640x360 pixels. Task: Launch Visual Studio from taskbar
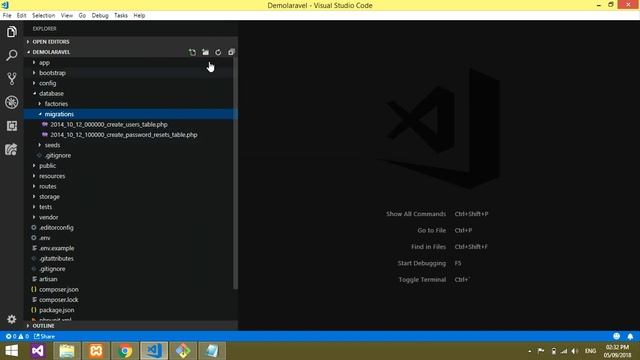click(38, 351)
